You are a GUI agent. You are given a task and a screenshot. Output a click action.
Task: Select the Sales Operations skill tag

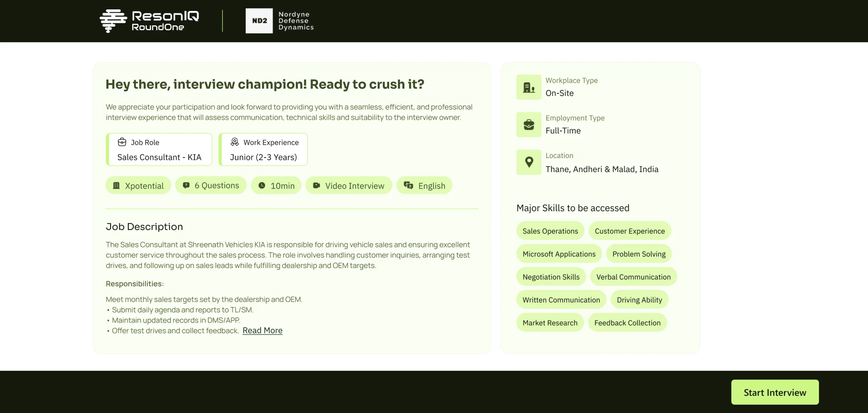[x=550, y=231]
